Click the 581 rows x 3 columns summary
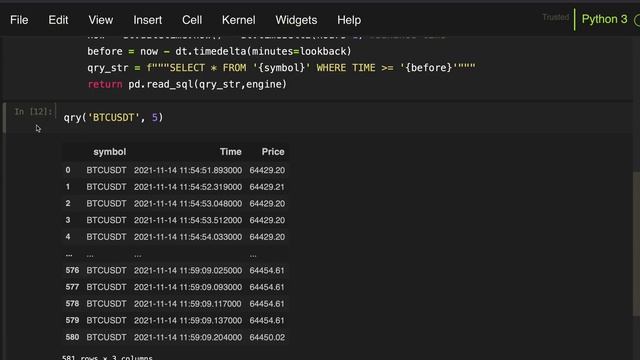 click(107, 357)
